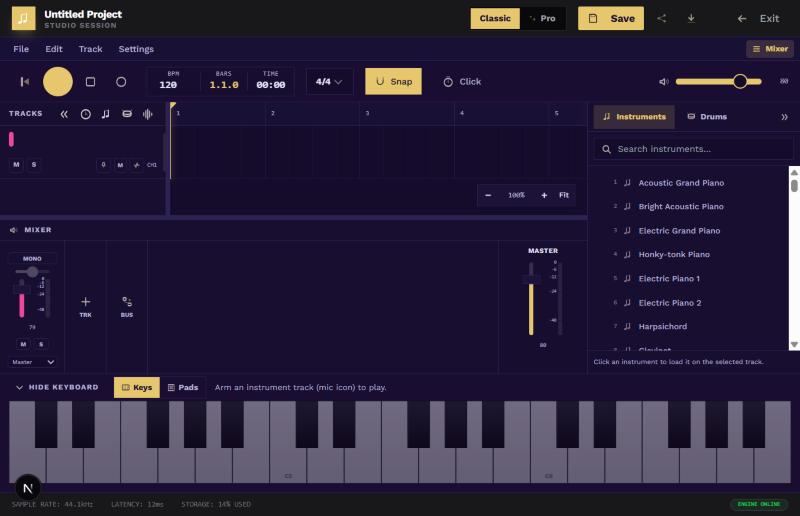This screenshot has height=516, width=800.
Task: Open the Edit menu
Action: click(x=54, y=49)
